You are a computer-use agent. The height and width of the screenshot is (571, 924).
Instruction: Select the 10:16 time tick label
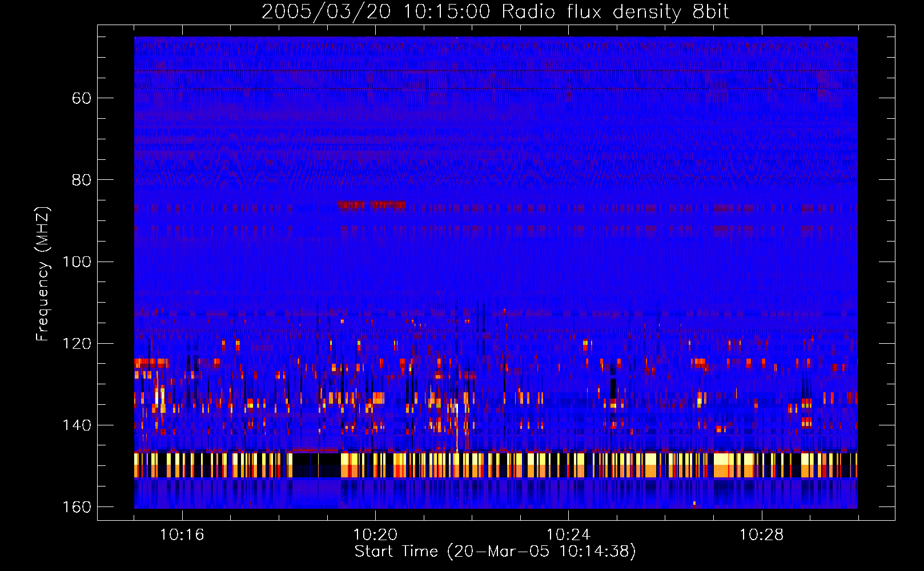point(182,535)
